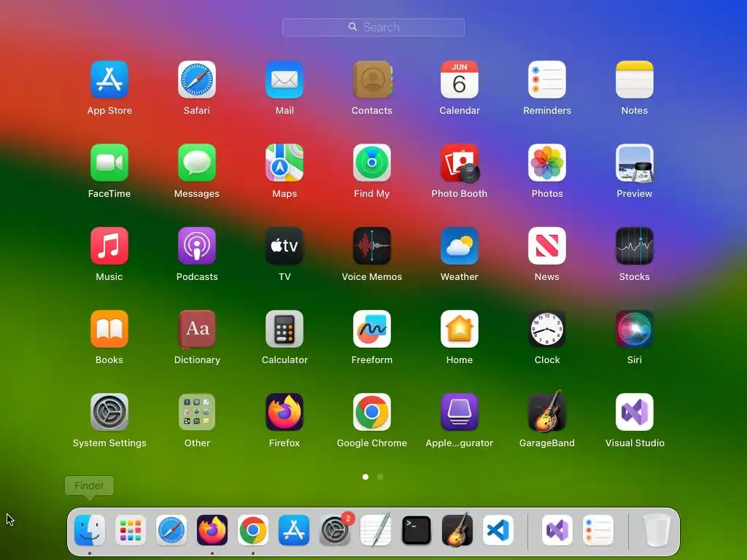Switch to second Launchpad page dot
This screenshot has width=747, height=560.
(380, 477)
